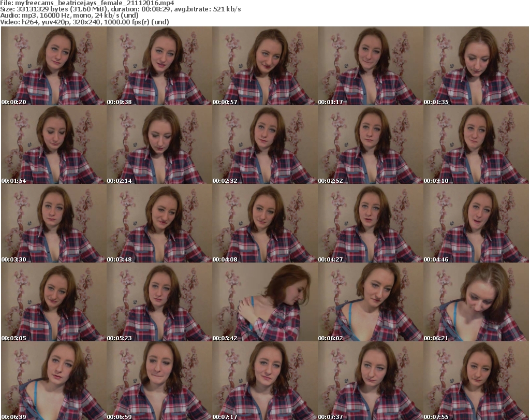The image size is (530, 420).
Task: Choose the thumbnail labeled 00:05:23
Action: coord(159,302)
